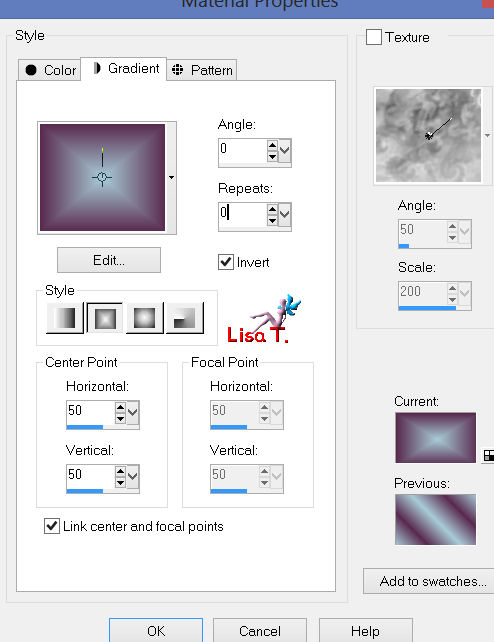Viewport: 494px width, 642px height.
Task: Expand the gradient Angle dropdown slider
Action: point(284,151)
